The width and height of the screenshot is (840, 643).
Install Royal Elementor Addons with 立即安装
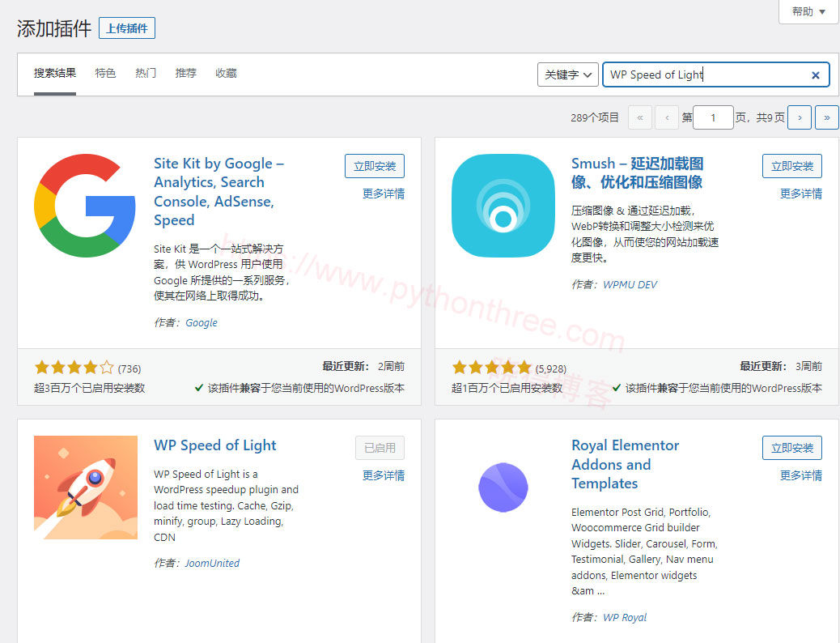(791, 448)
